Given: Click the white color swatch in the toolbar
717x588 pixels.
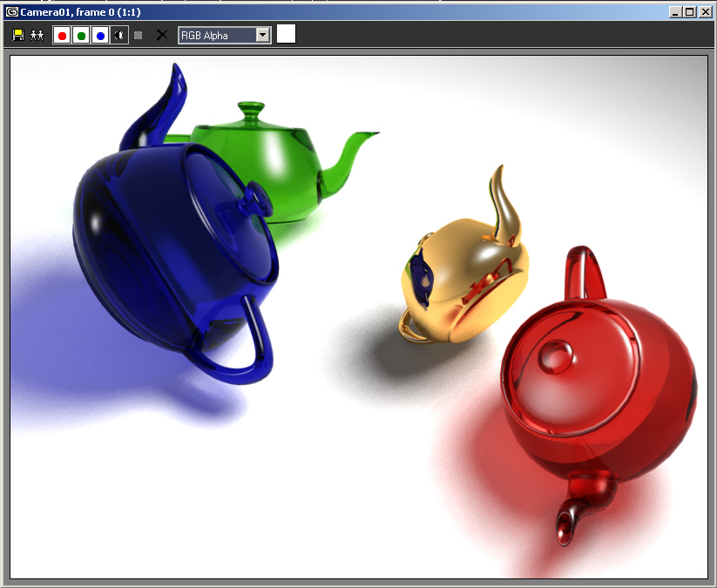Looking at the screenshot, I should (287, 34).
